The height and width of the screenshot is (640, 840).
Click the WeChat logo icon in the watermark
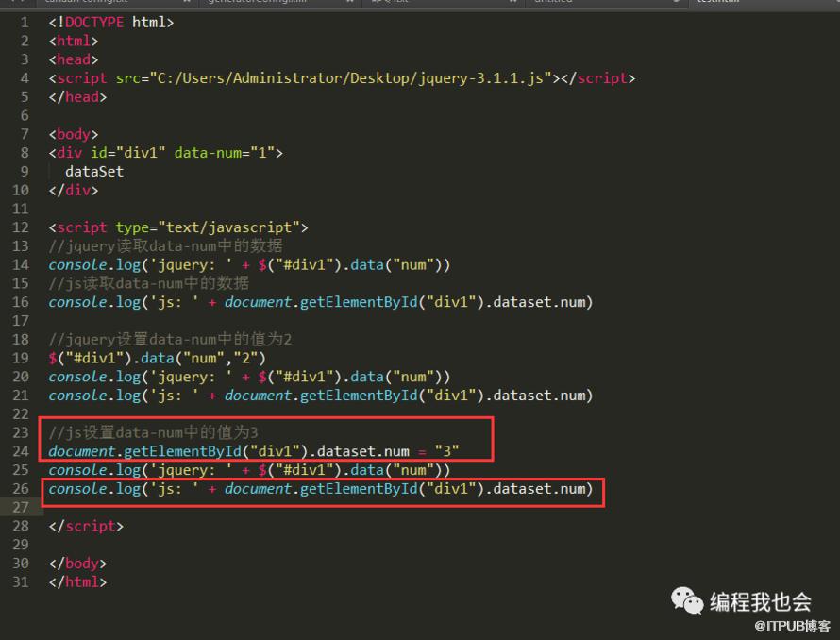click(686, 600)
